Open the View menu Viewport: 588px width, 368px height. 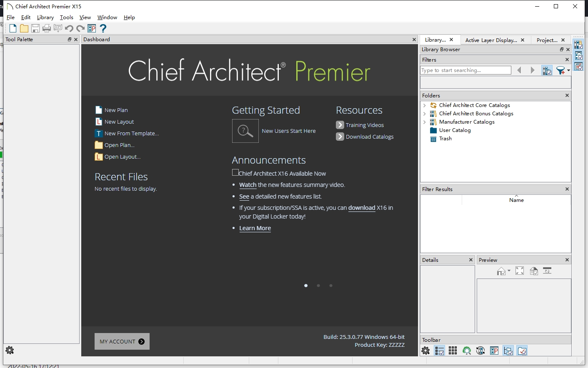85,17
